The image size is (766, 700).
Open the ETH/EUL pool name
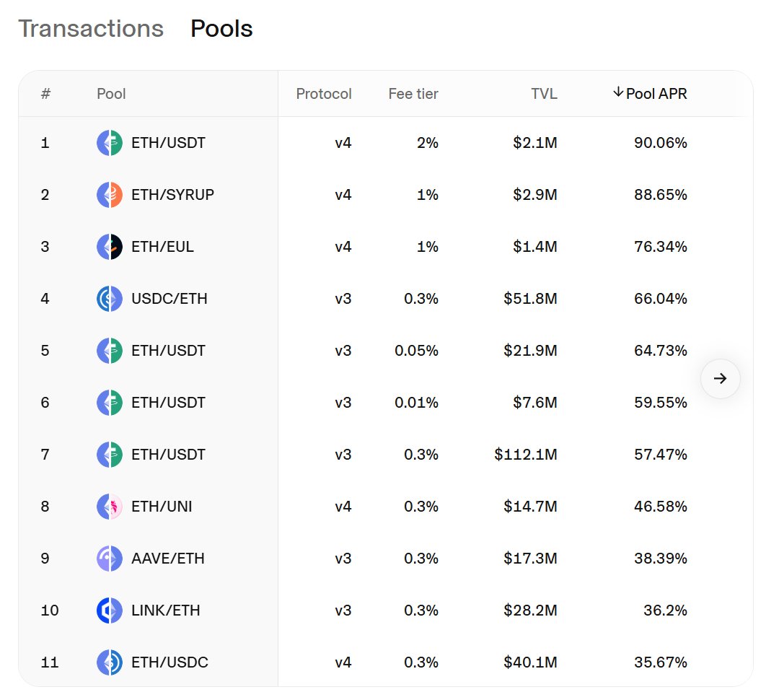[163, 246]
